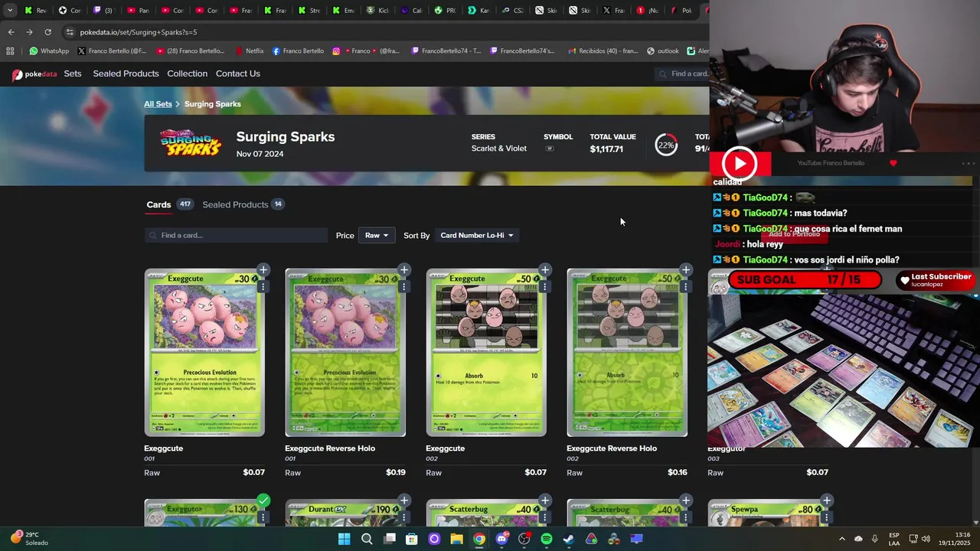Add first Scatterbug card via plus icon
This screenshot has height=551, width=980.
point(544,501)
